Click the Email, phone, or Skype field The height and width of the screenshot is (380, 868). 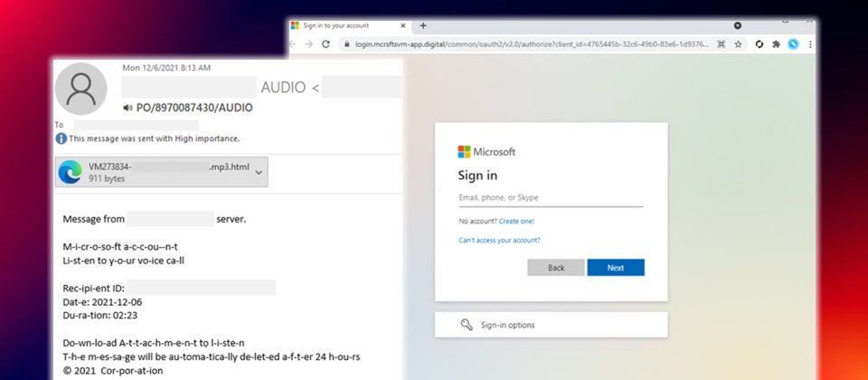pyautogui.click(x=550, y=197)
